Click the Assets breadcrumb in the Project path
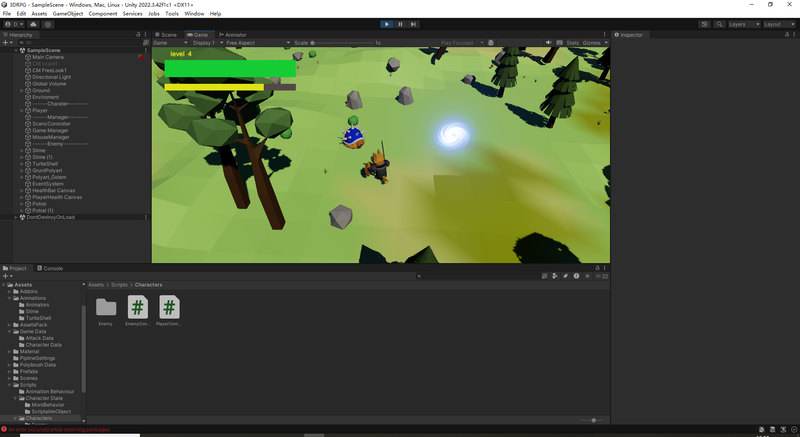800x437 pixels. 96,285
